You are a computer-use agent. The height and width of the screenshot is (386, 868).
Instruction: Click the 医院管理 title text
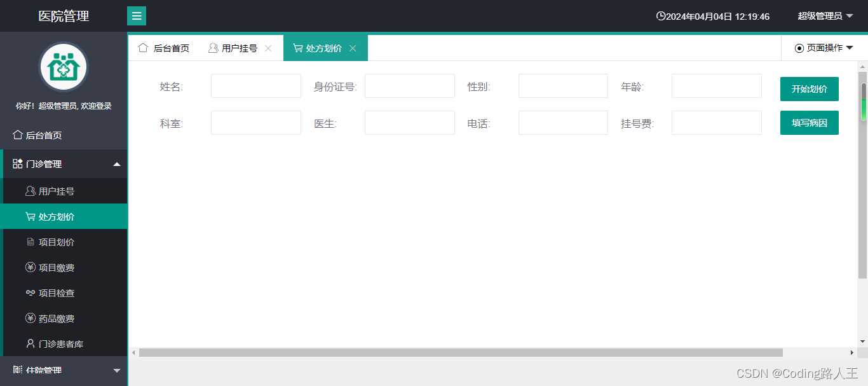[x=64, y=17]
